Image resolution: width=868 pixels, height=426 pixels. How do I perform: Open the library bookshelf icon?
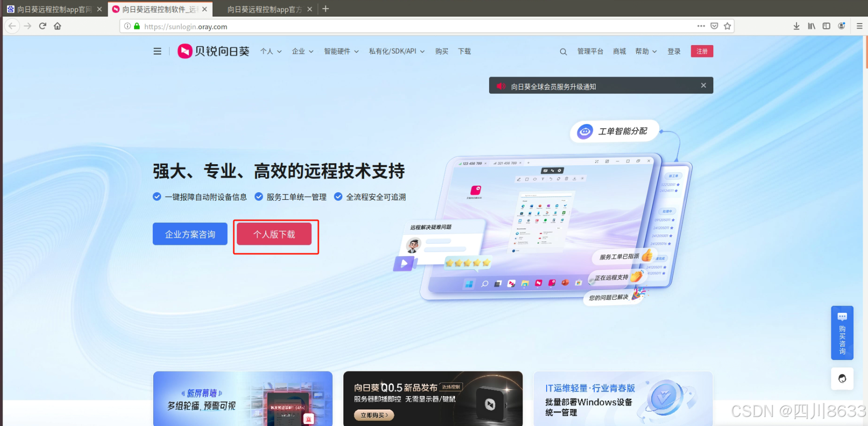coord(811,26)
